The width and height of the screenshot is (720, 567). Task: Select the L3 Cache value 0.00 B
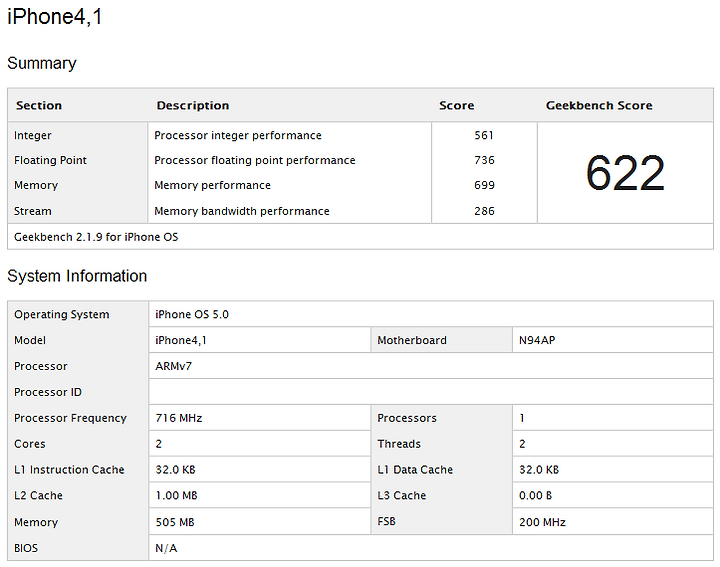[x=535, y=495]
